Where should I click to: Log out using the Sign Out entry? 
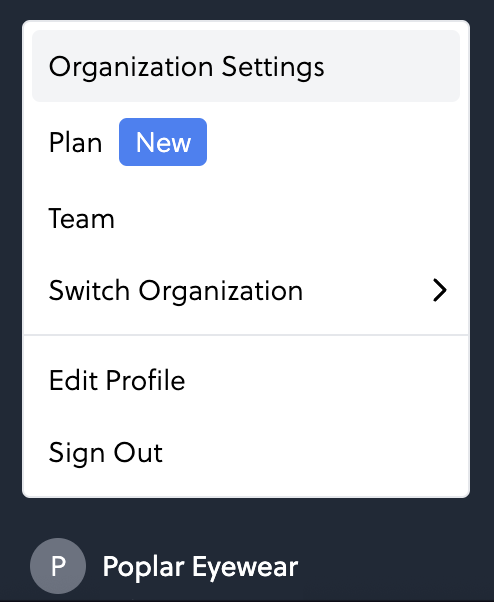246,452
